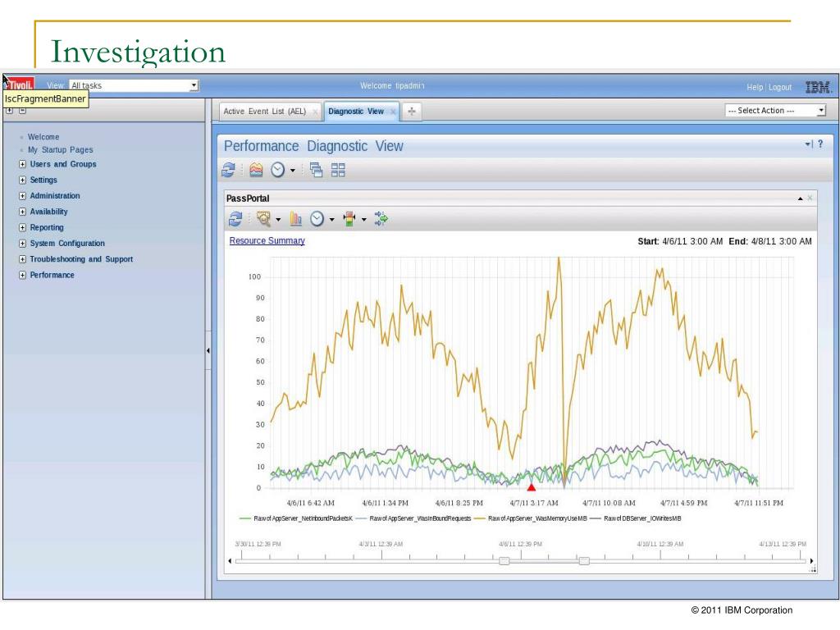840x630 pixels.
Task: Switch to Active Event List (AEL) tab
Action: pyautogui.click(x=265, y=112)
